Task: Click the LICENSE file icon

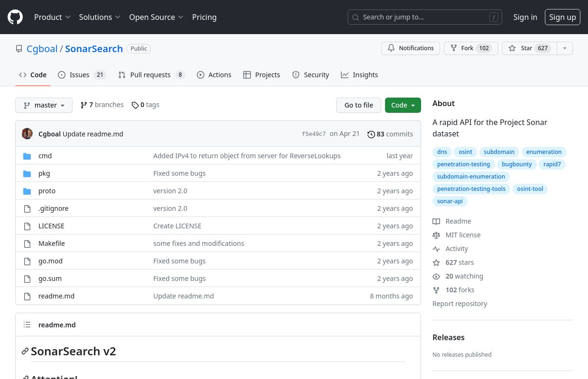Action: [27, 226]
